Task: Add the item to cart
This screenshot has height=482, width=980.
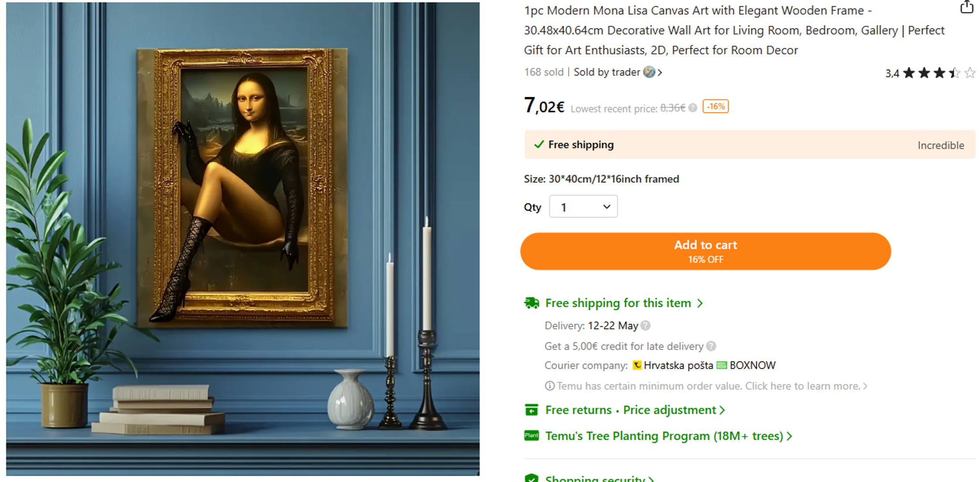Action: tap(706, 251)
